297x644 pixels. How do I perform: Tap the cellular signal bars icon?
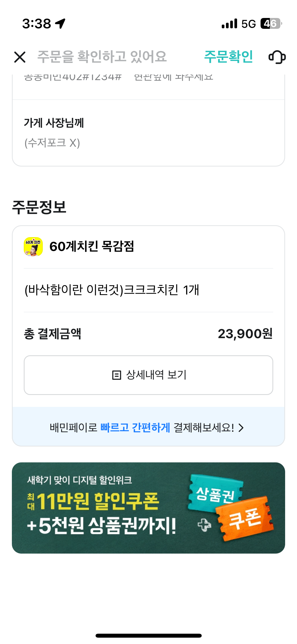tap(229, 24)
